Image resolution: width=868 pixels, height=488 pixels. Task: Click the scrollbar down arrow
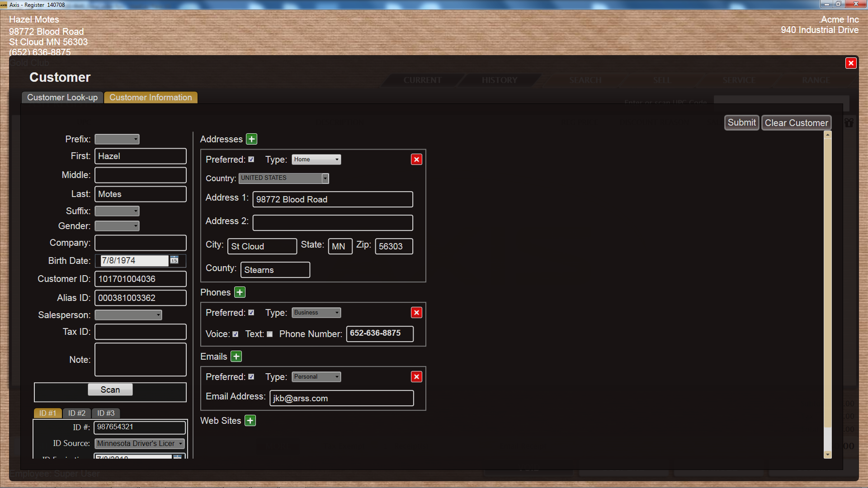(x=828, y=455)
